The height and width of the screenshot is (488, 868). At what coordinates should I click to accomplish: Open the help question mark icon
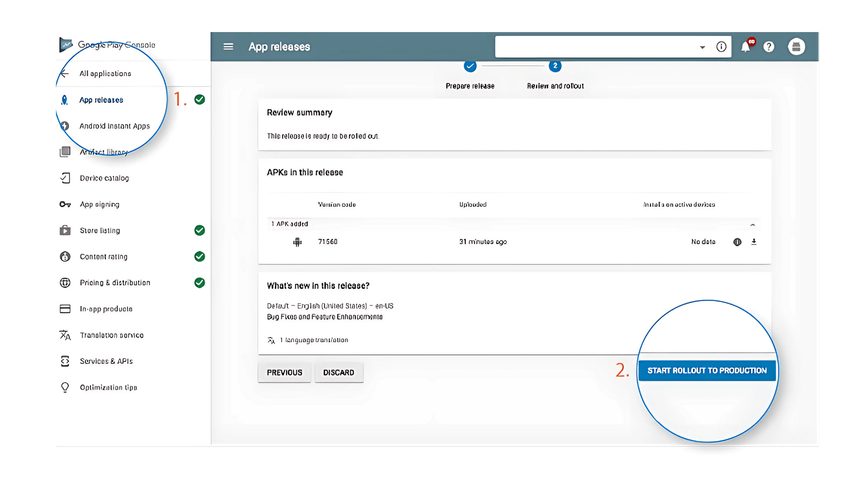click(769, 47)
